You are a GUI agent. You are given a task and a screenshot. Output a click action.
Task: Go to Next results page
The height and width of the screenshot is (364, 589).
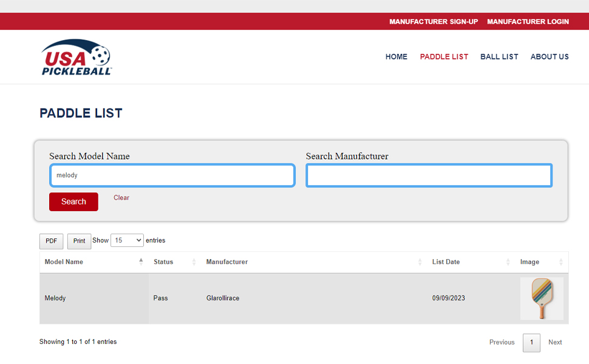[x=555, y=342]
